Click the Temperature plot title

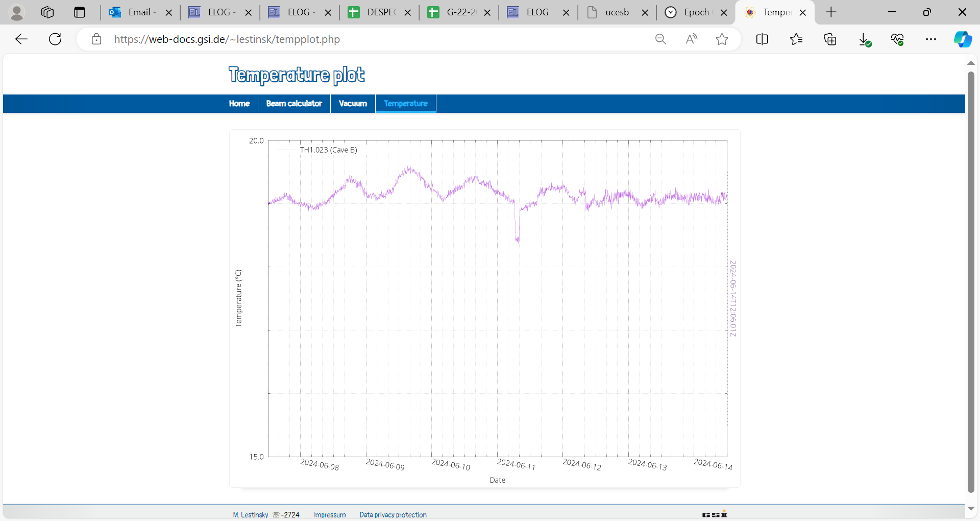click(297, 75)
